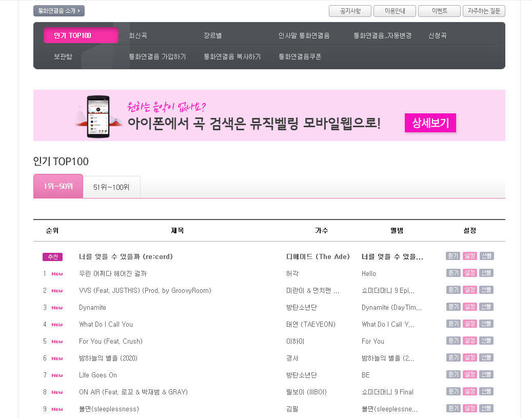Gift the recommended 디에이드 track
The width and height of the screenshot is (532, 418).
486,255
